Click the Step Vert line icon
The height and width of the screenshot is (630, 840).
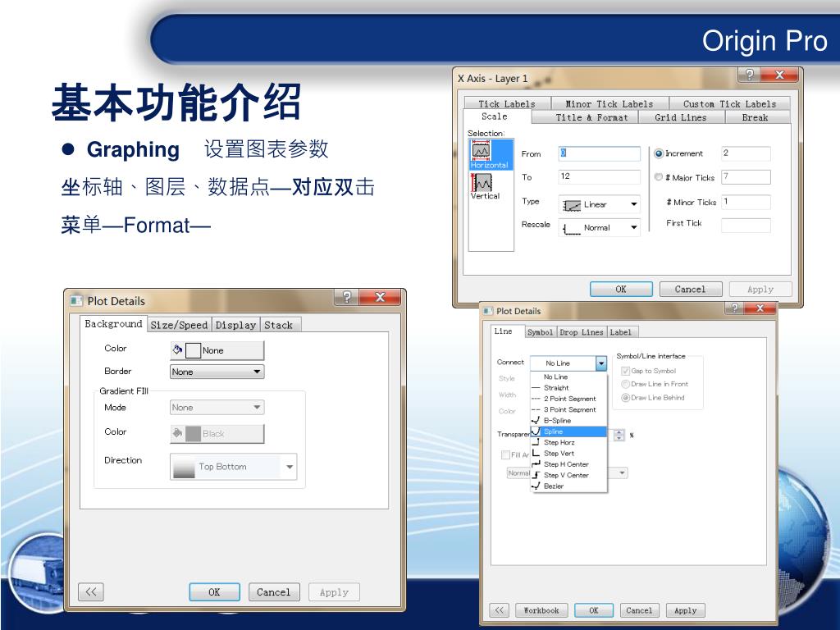pos(536,453)
